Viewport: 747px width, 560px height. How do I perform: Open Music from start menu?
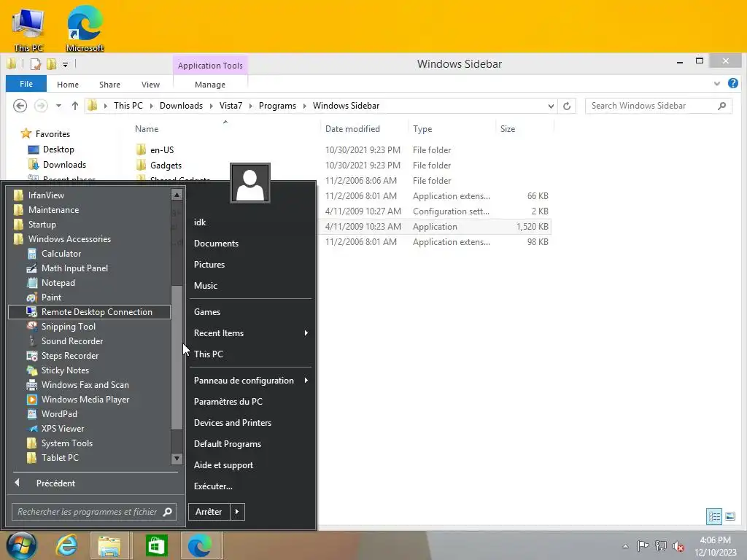205,286
